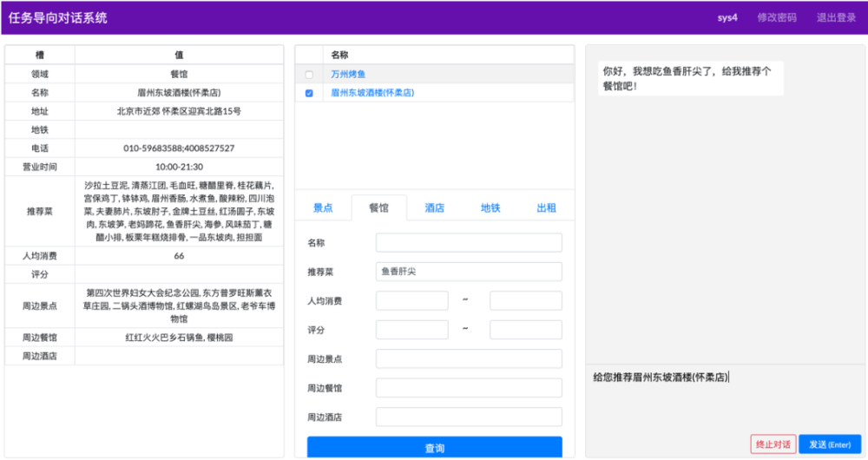Open the 出租 tab
This screenshot has width=868, height=460.
coord(546,207)
